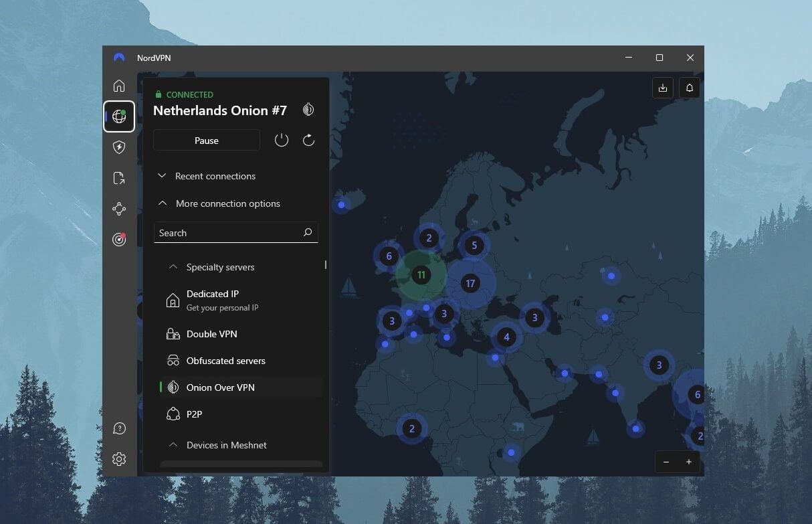This screenshot has height=524, width=812.
Task: Open the settings gear icon
Action: (x=119, y=459)
